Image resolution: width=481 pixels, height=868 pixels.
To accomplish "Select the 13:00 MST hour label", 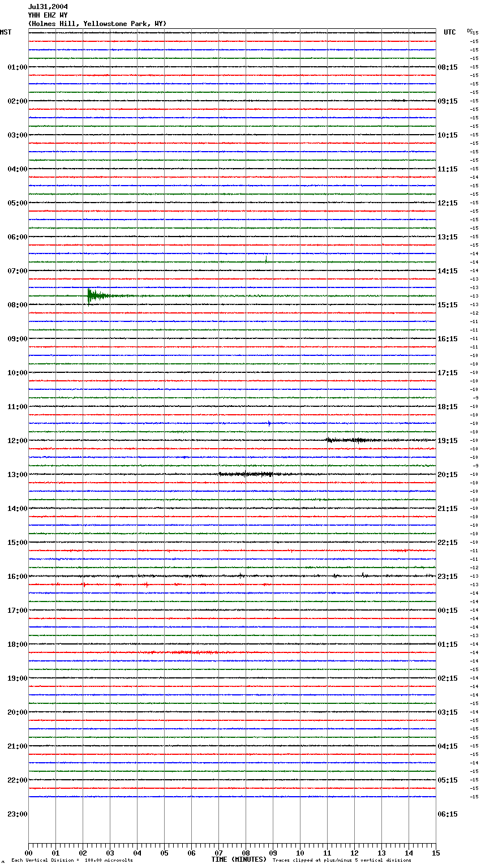I will (x=18, y=475).
